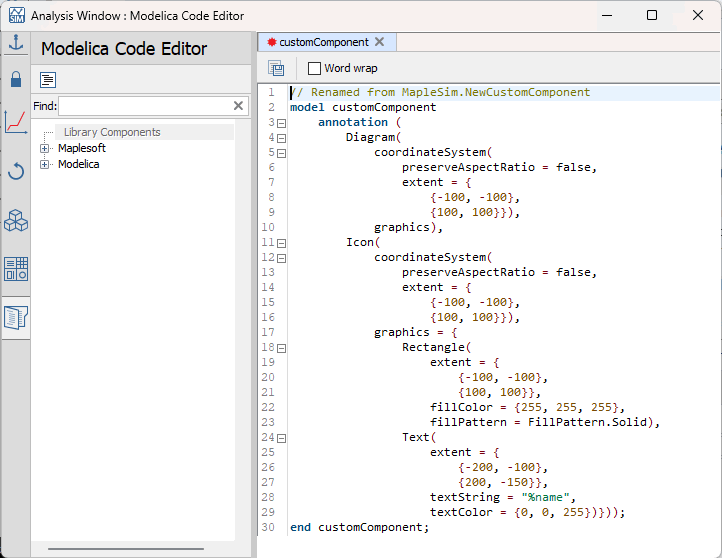Viewport: 722px width, 558px height.
Task: Open the stacked cubes sidebar icon
Action: [15, 220]
